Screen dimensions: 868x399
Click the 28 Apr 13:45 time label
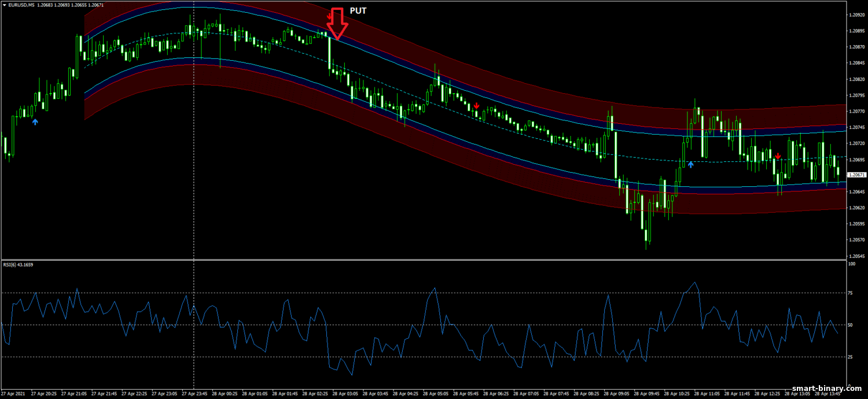[826, 393]
